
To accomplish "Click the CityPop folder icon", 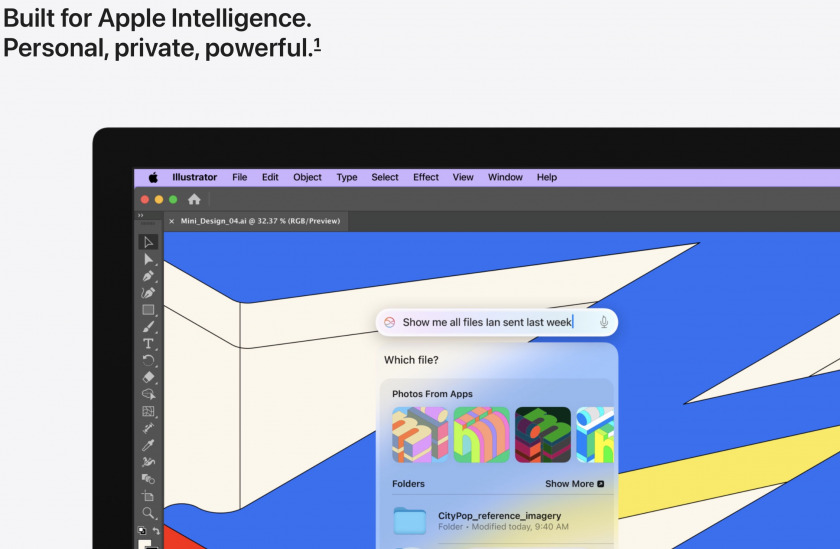I will pyautogui.click(x=410, y=521).
